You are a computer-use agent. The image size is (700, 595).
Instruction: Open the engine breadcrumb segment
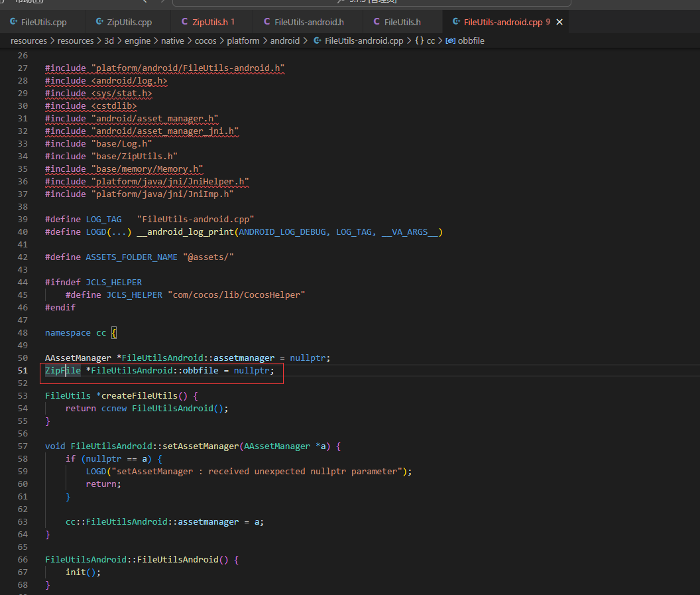point(138,40)
